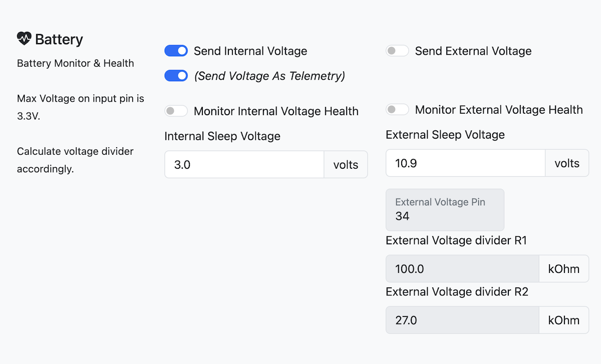Click the "Internal Sleep Voltage" label text
This screenshot has height=364, width=601.
(222, 136)
